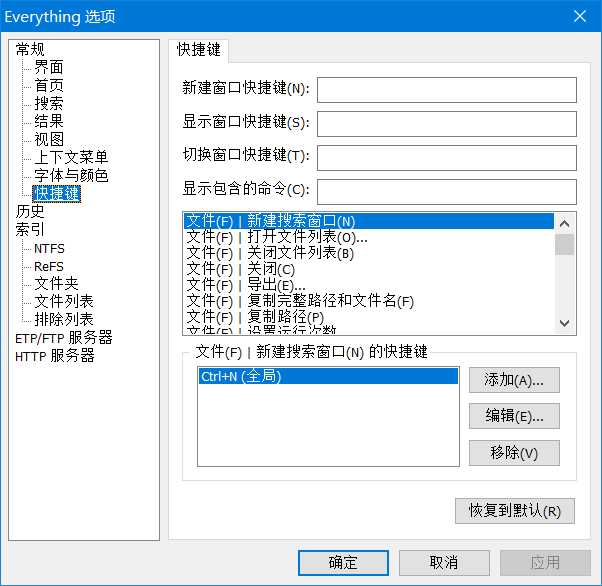This screenshot has width=602, height=586.
Task: Select command 文件(F) | 关闭(C)
Action: coord(369,269)
